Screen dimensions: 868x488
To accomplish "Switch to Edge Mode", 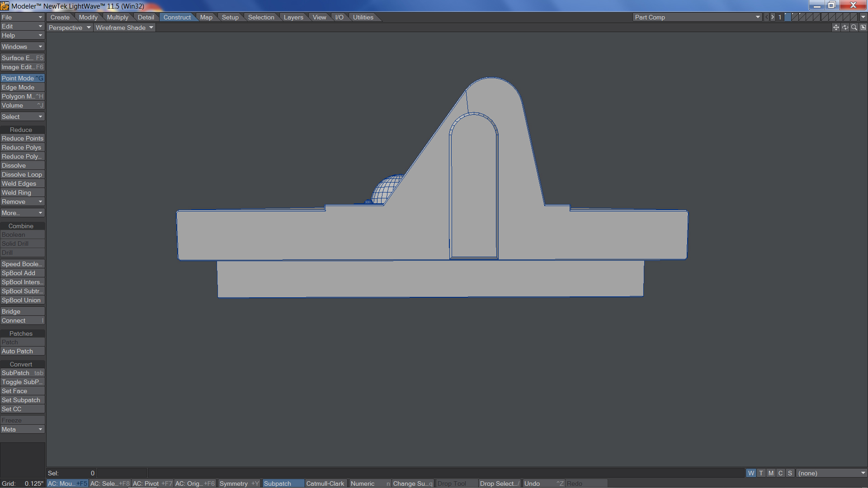I will (x=22, y=87).
